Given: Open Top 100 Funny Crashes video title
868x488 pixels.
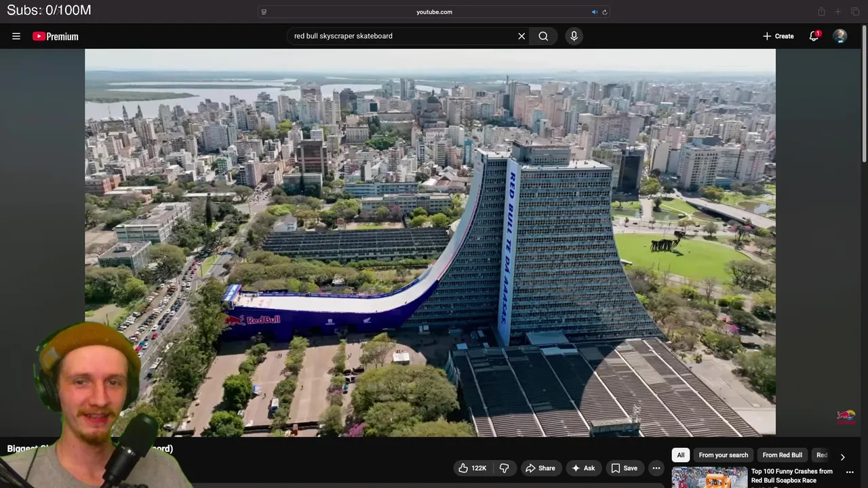Looking at the screenshot, I should (x=791, y=476).
